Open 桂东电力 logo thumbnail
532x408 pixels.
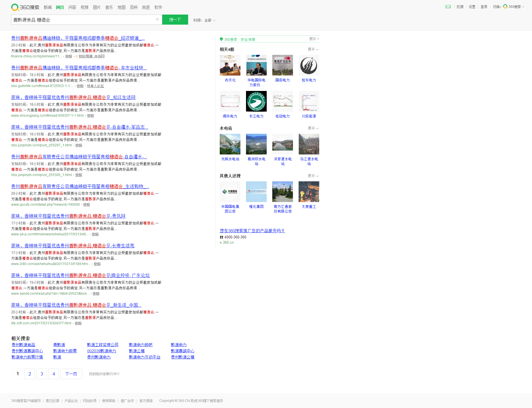pos(309,65)
